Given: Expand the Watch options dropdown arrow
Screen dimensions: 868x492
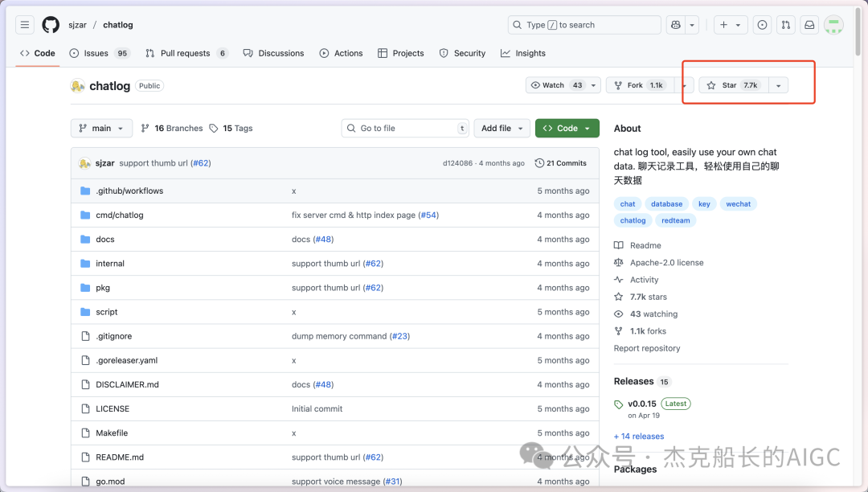Looking at the screenshot, I should click(x=593, y=85).
